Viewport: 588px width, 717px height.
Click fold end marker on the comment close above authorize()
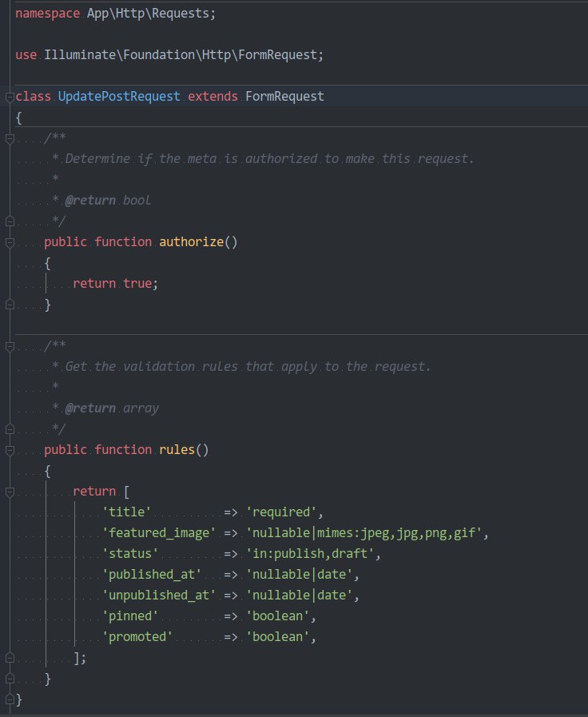point(10,221)
